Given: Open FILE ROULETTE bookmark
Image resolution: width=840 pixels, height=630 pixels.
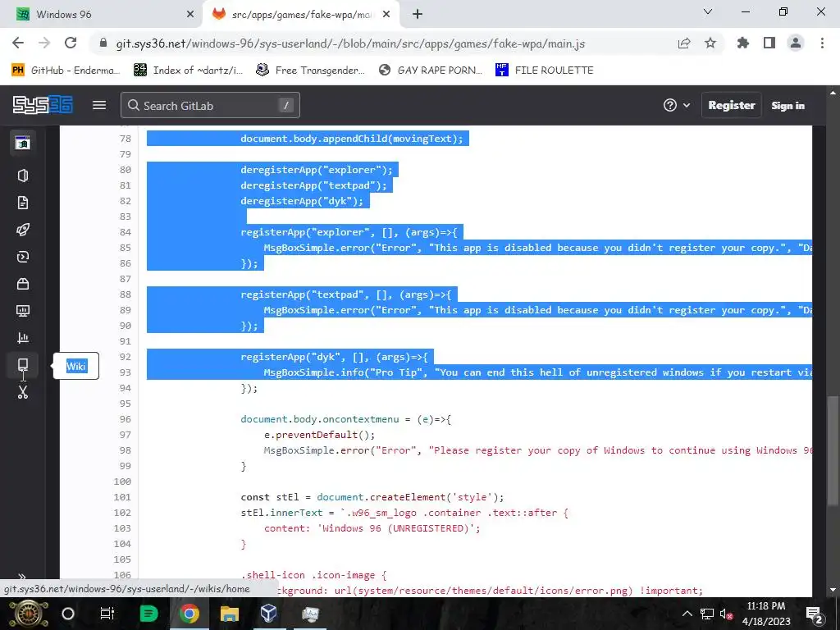Looking at the screenshot, I should point(545,71).
